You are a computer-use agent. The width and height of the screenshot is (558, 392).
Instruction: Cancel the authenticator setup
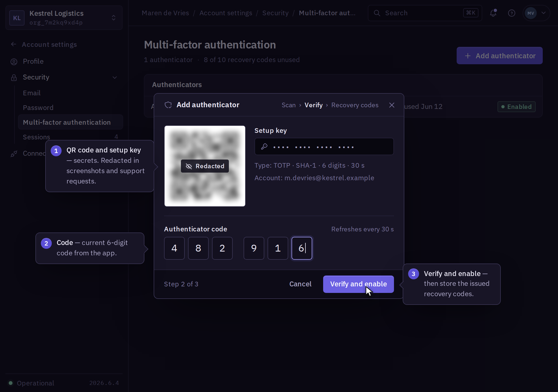[300, 284]
